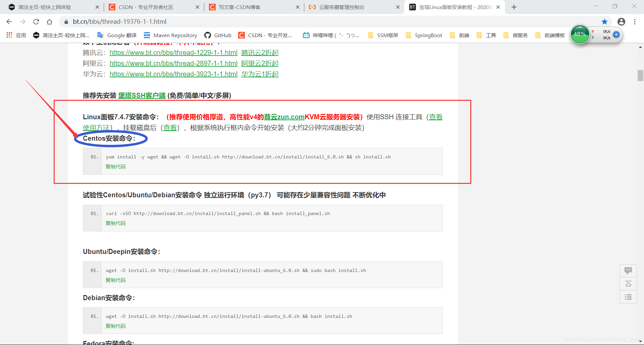Click 查看 link after 挂载磁盘后
The image size is (644, 345).
(170, 128)
